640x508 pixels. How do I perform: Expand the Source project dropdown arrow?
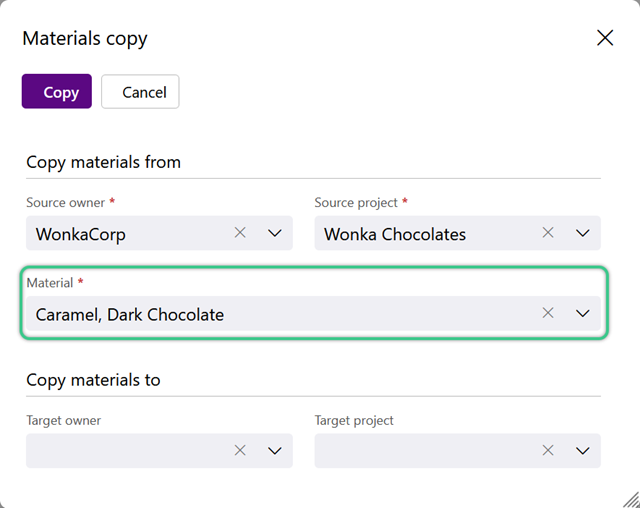[582, 233]
